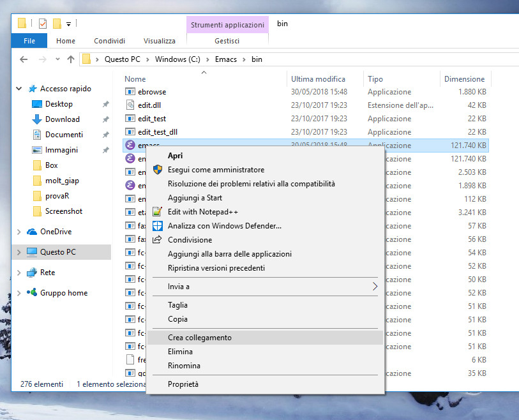Choose Risoluzione dei problemi relativi alla compatibilità
Image resolution: width=519 pixels, height=420 pixels.
pos(265,184)
